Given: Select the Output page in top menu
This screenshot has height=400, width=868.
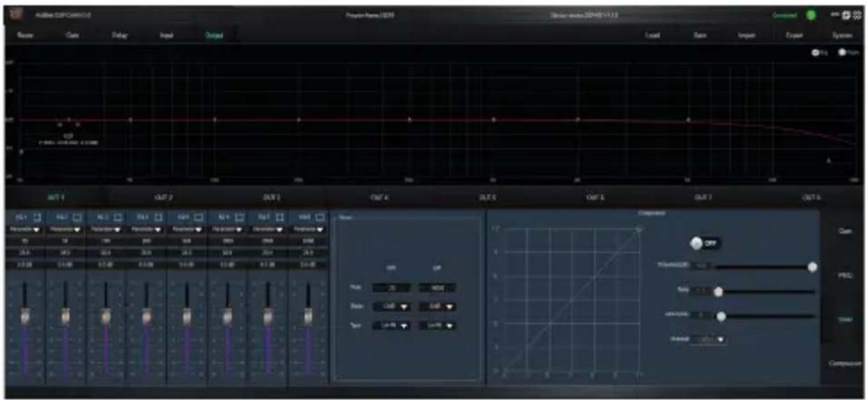Looking at the screenshot, I should 214,35.
